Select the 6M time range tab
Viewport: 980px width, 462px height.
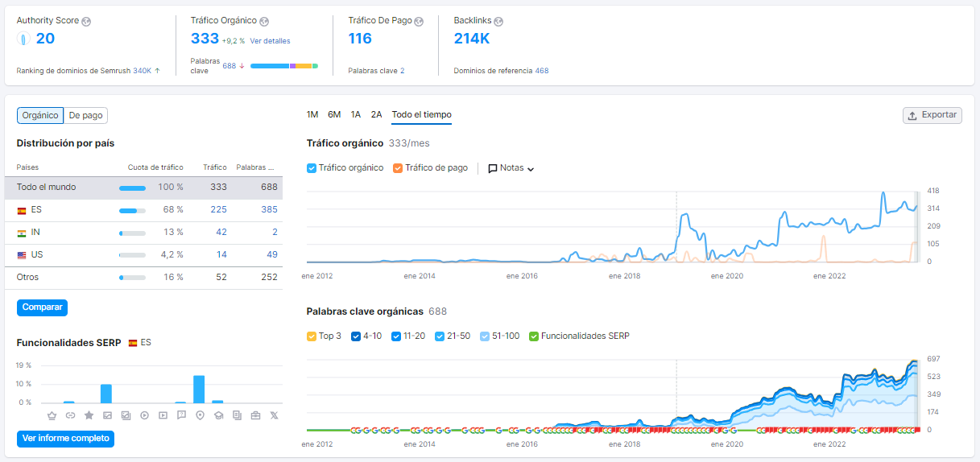334,114
